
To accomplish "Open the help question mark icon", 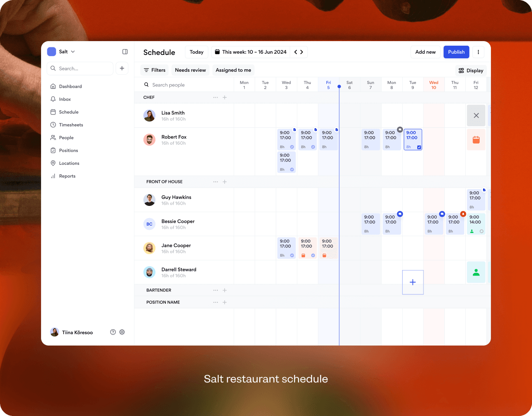I will coord(113,332).
